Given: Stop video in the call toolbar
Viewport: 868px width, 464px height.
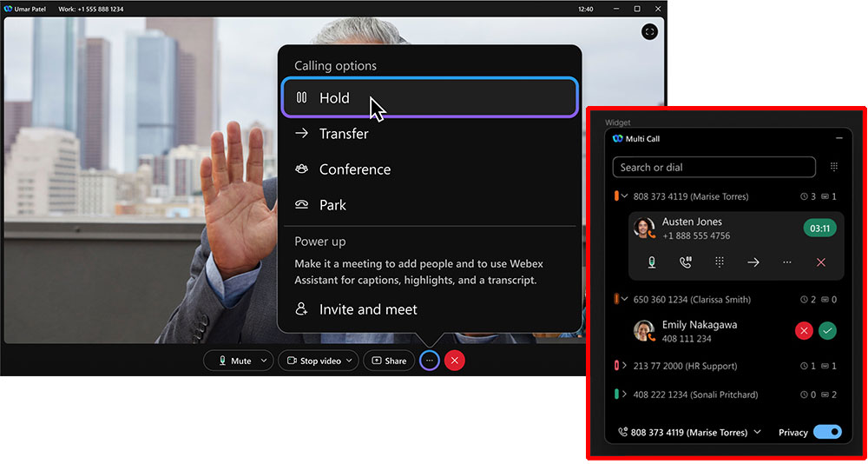Looking at the screenshot, I should tap(313, 361).
